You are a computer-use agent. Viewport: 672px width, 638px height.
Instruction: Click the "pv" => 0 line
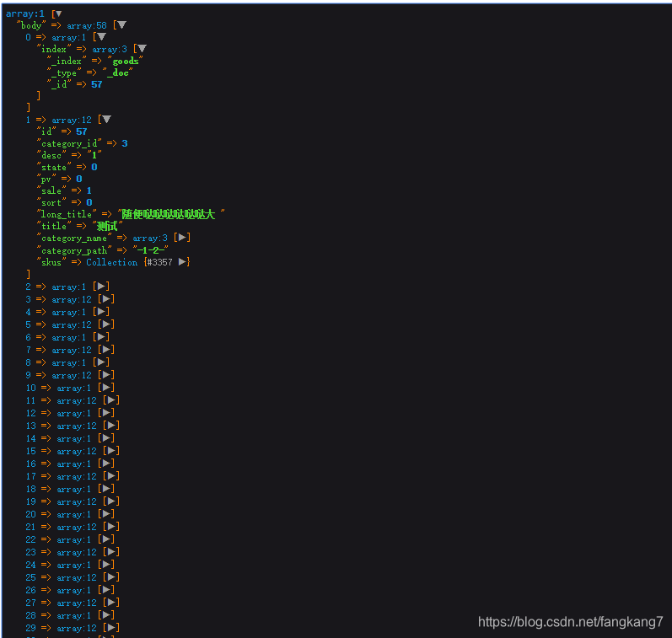coord(60,179)
